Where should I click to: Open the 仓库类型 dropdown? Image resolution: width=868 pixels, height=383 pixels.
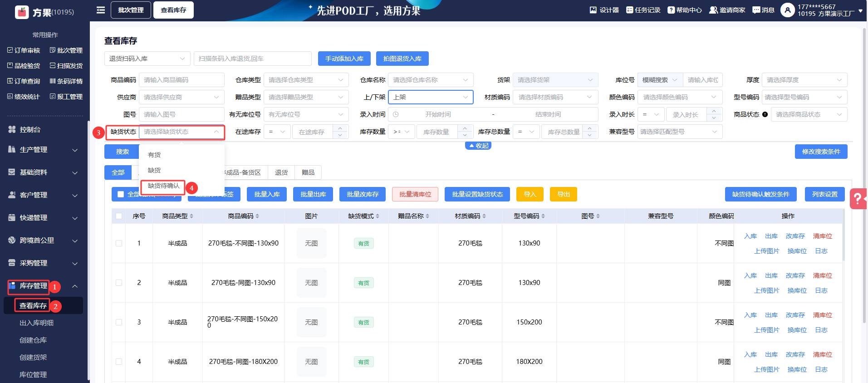pyautogui.click(x=306, y=80)
